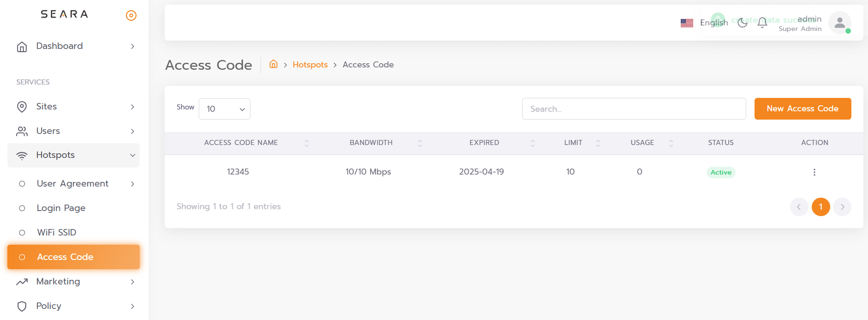Click the home icon in breadcrumb
This screenshot has height=320, width=868.
pos(273,64)
